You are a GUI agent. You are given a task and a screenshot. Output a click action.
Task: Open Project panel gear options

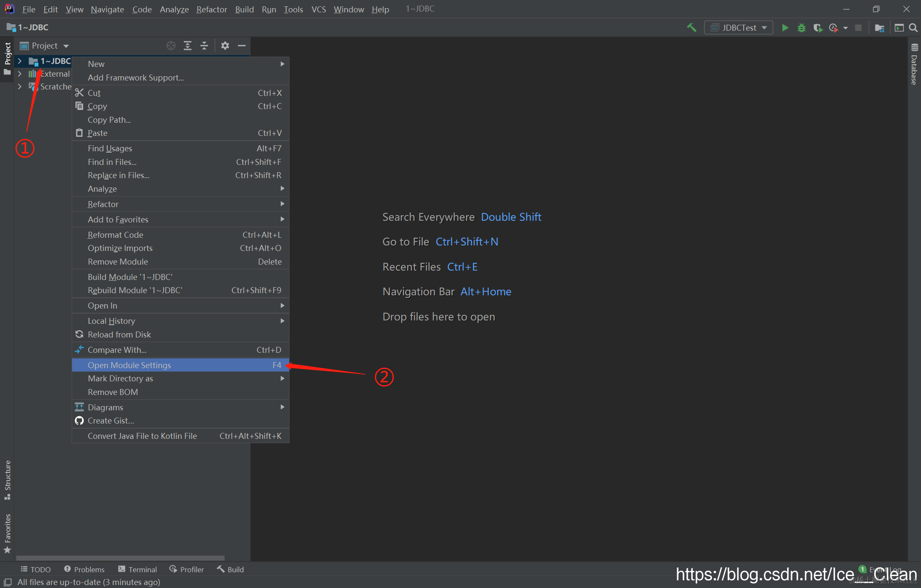225,46
